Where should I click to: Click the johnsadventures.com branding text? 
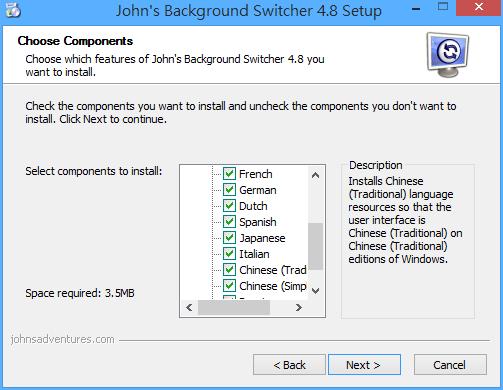click(x=62, y=339)
